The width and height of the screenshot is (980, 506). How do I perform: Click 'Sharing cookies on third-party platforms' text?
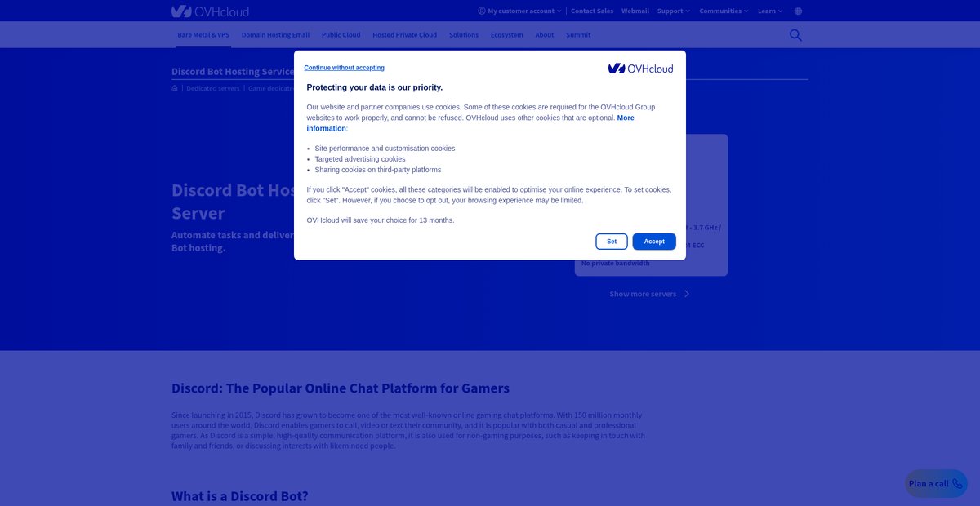pos(378,170)
